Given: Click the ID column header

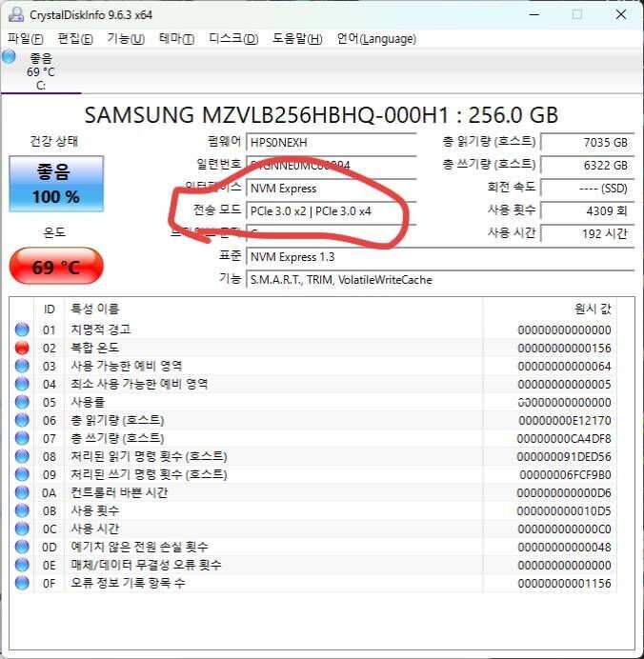Looking at the screenshot, I should [x=50, y=309].
